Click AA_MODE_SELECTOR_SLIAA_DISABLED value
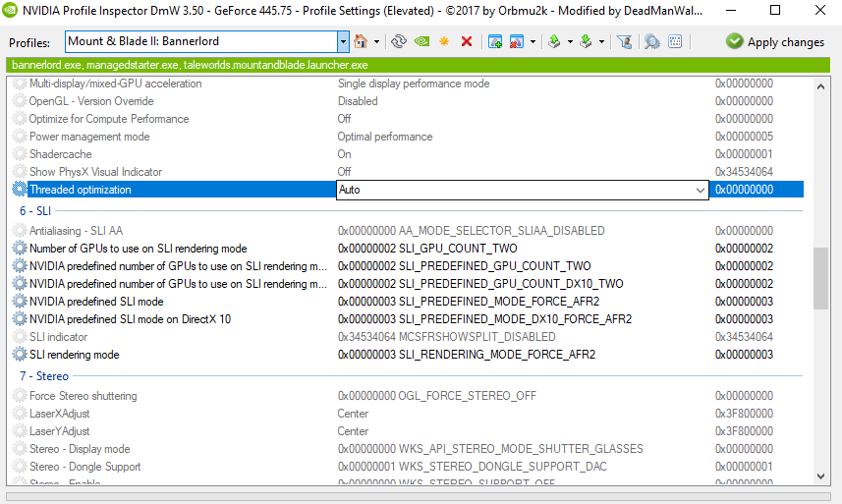Image resolution: width=842 pixels, height=504 pixels. [x=471, y=231]
